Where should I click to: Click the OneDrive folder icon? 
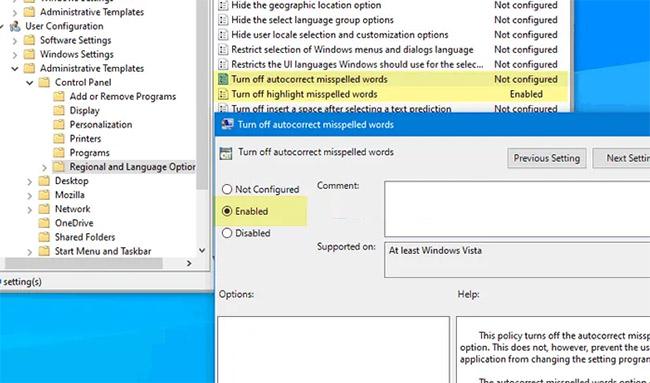tap(44, 223)
